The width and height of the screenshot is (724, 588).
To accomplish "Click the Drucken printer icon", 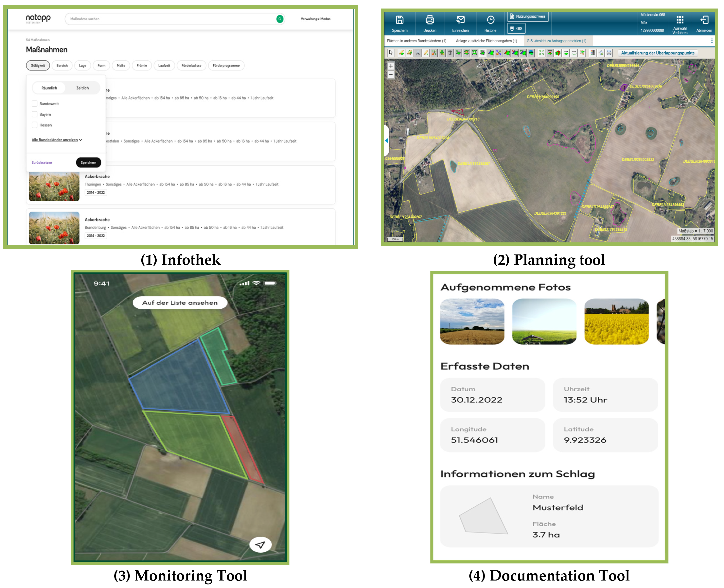I will pos(430,20).
